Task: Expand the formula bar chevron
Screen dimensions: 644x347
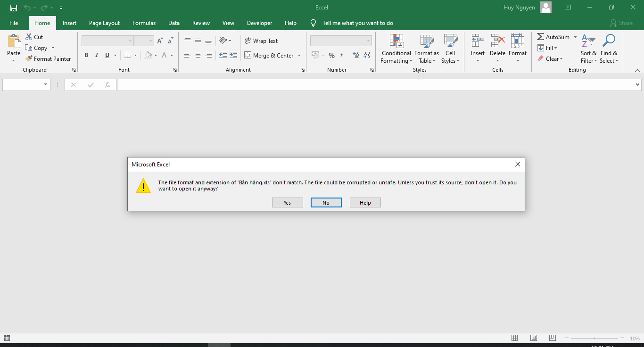Action: pos(637,85)
